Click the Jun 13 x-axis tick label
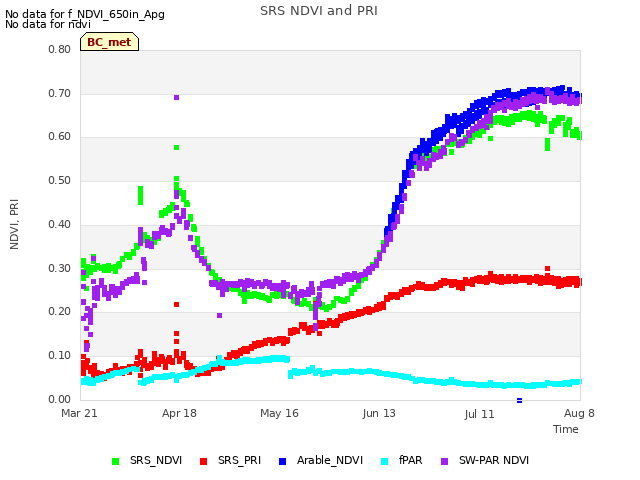 (379, 413)
